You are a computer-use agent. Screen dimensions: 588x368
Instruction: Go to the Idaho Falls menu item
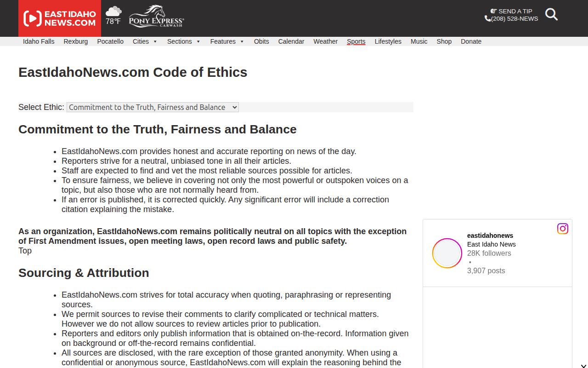pyautogui.click(x=39, y=41)
